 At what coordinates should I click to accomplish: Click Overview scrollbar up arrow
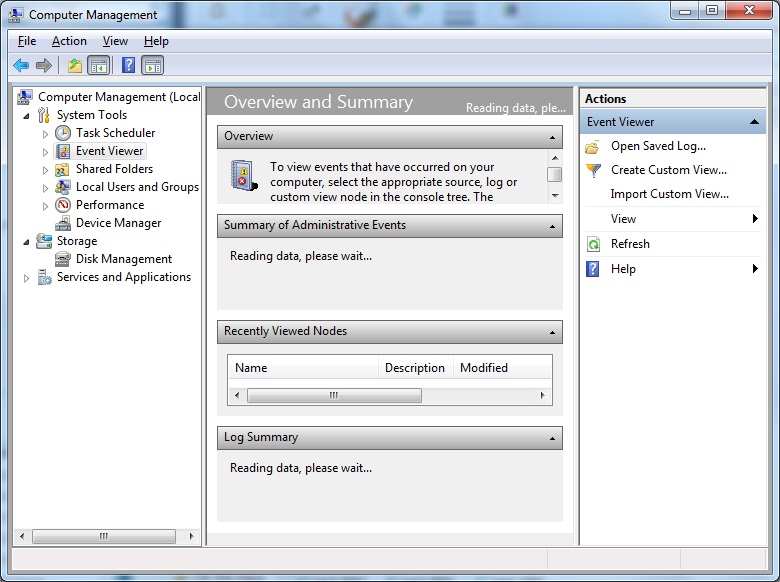click(x=555, y=158)
